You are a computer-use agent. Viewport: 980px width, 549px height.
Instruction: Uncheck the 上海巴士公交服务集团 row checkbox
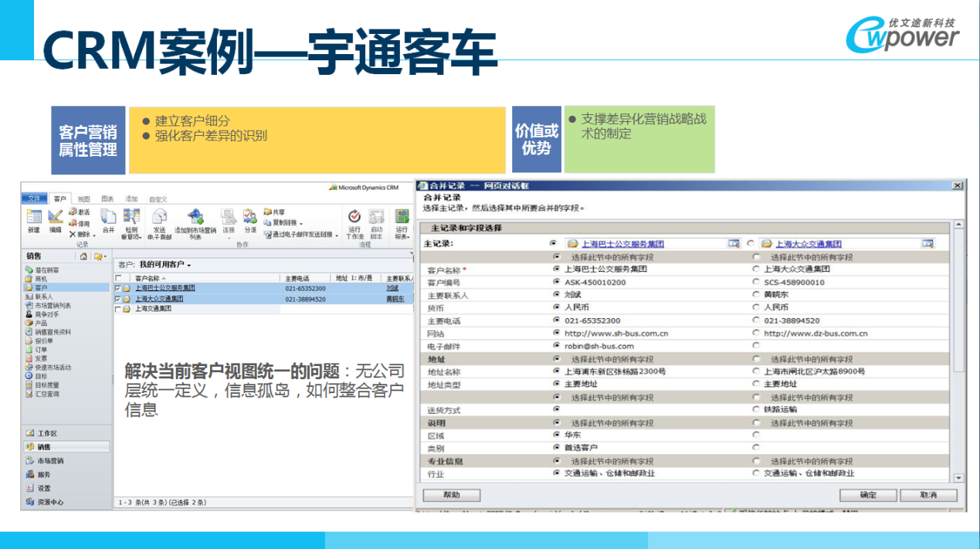pos(118,288)
